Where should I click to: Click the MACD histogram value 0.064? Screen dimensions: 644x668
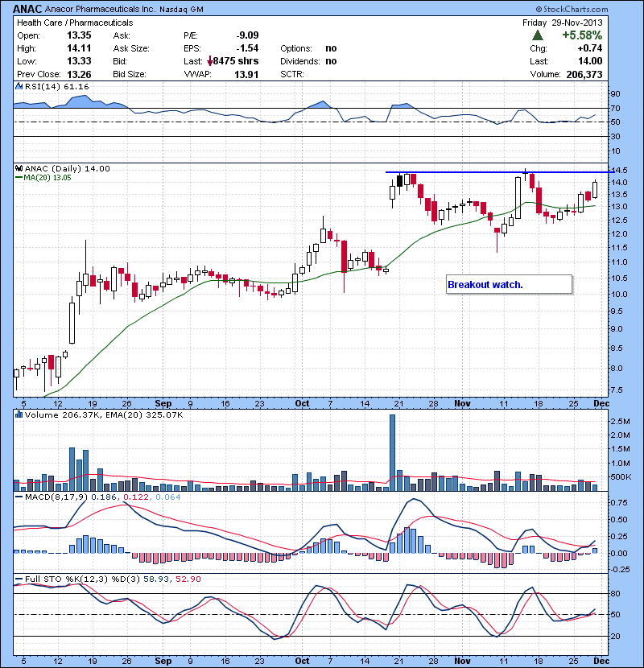(x=168, y=497)
